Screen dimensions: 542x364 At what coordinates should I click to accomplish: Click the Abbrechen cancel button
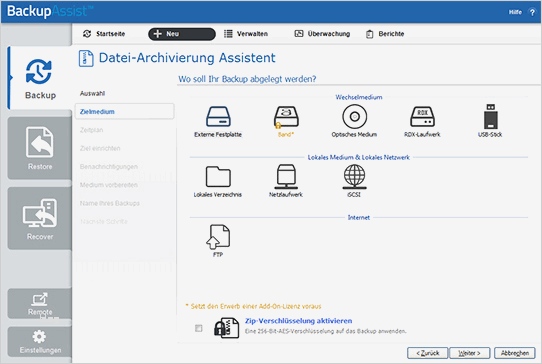[515, 353]
